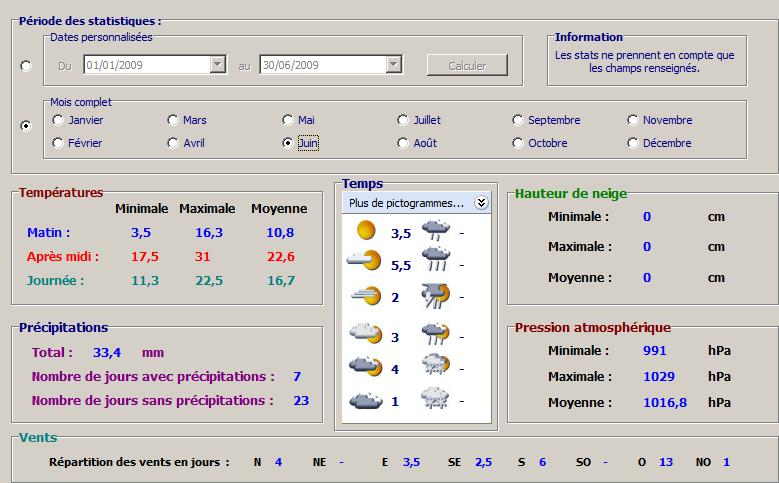
Task: Click inside the start date field
Action: tap(145, 65)
